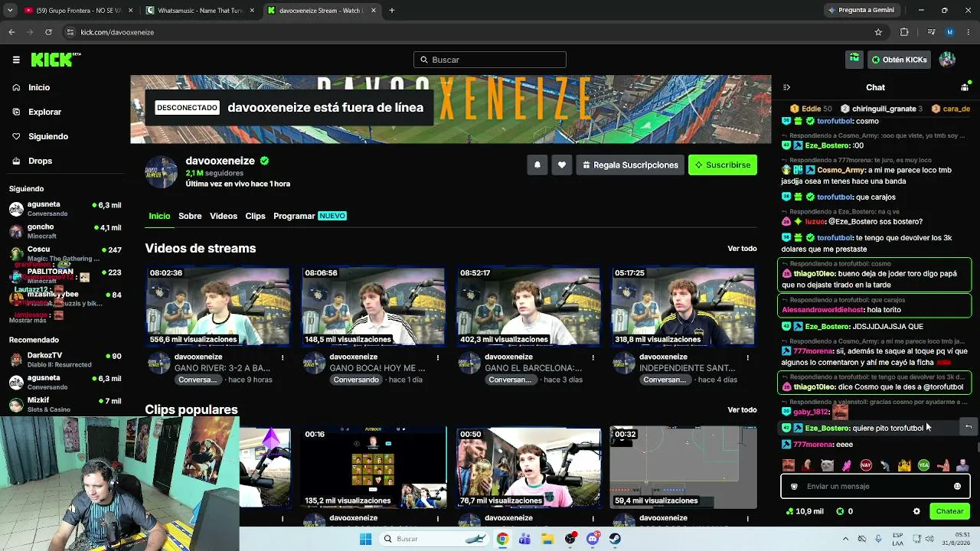Click the Kick search box

(x=490, y=60)
